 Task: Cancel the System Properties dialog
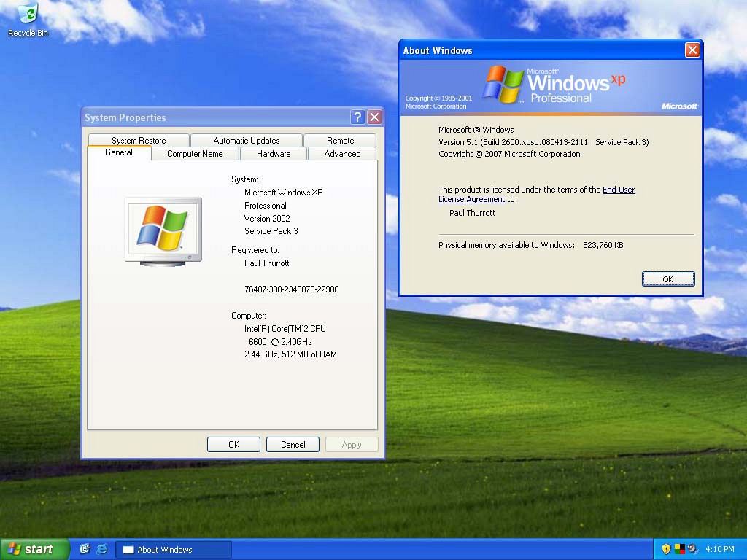[x=293, y=444]
